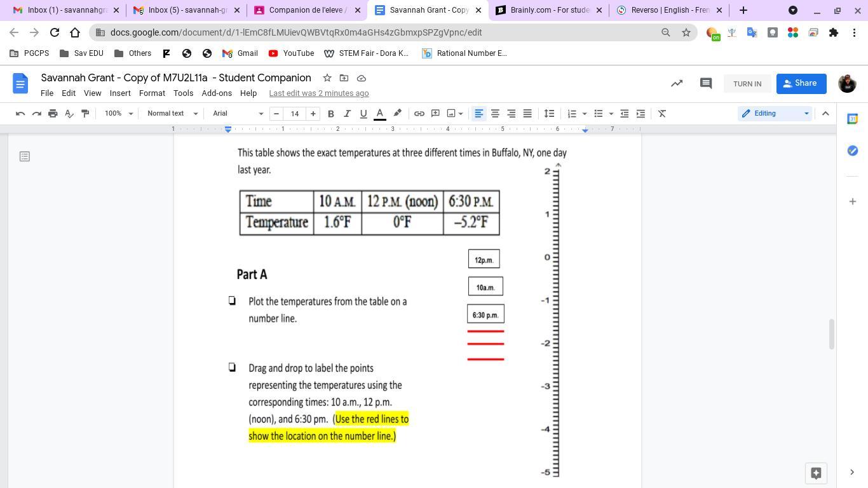The height and width of the screenshot is (488, 868).
Task: Open the comment history icon
Action: (705, 83)
